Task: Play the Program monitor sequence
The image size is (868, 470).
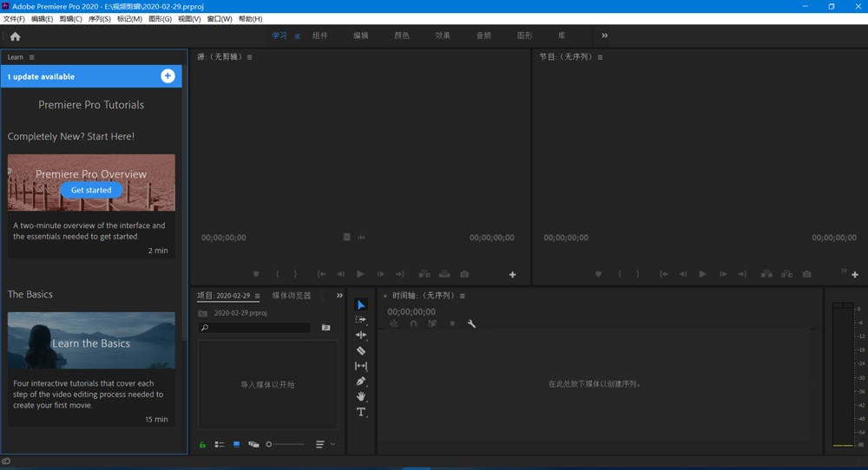Action: coord(702,274)
